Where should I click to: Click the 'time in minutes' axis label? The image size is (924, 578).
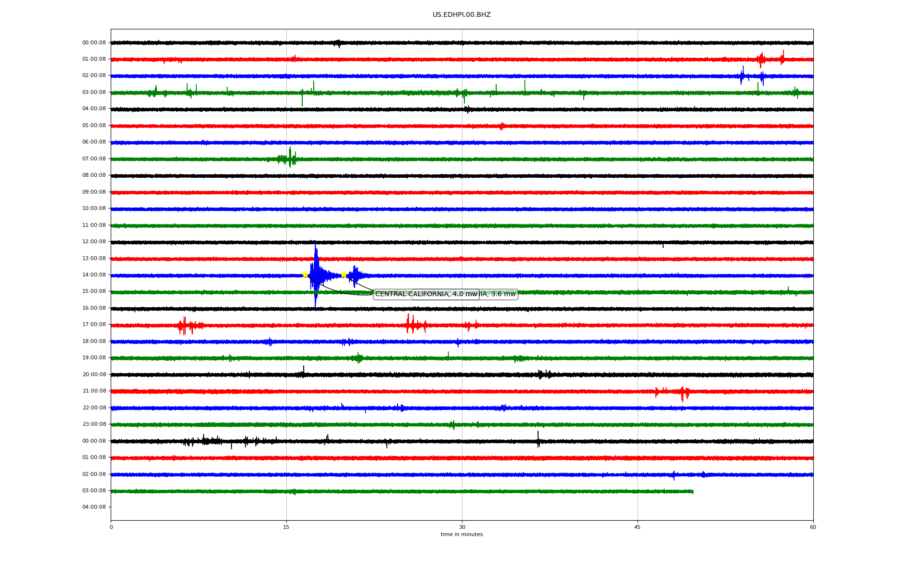coord(462,535)
